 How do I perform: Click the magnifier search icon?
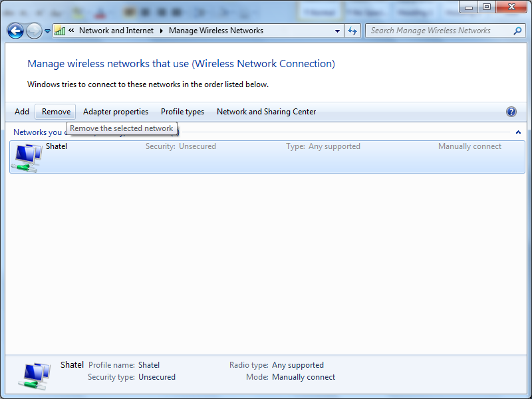(517, 31)
